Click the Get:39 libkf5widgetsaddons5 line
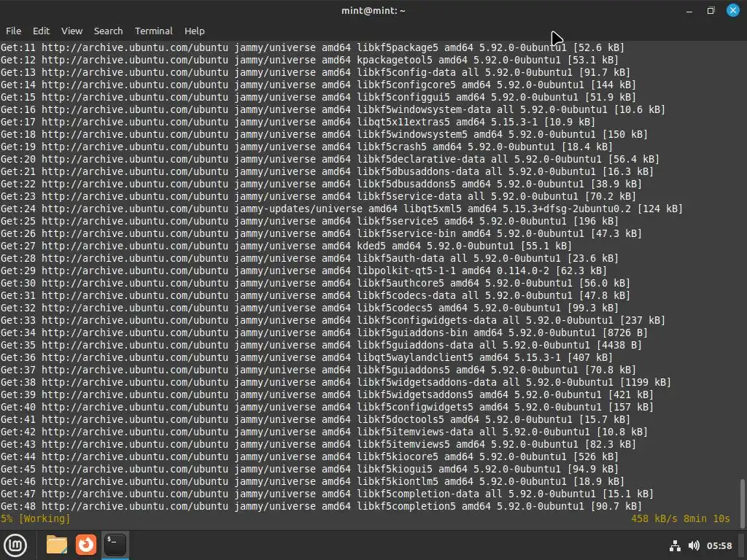747x560 pixels. pos(327,394)
